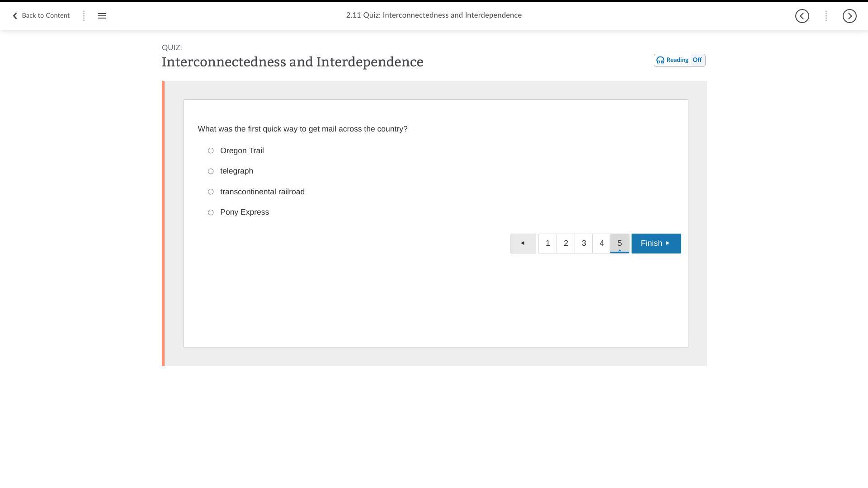
Task: Select the transcontinental railroad option
Action: [210, 191]
